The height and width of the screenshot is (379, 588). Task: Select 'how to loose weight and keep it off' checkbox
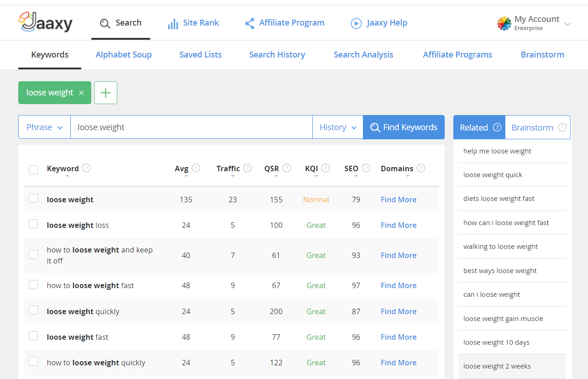(33, 254)
